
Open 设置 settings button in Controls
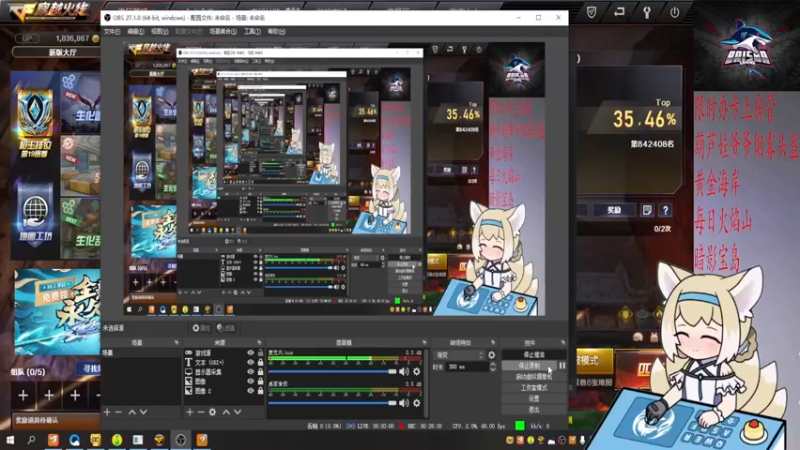point(534,398)
